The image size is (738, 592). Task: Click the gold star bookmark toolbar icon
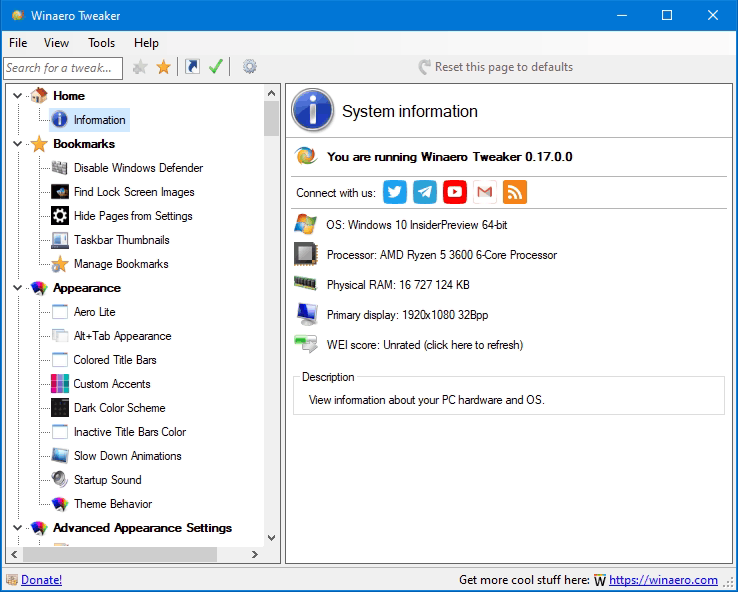tap(163, 67)
